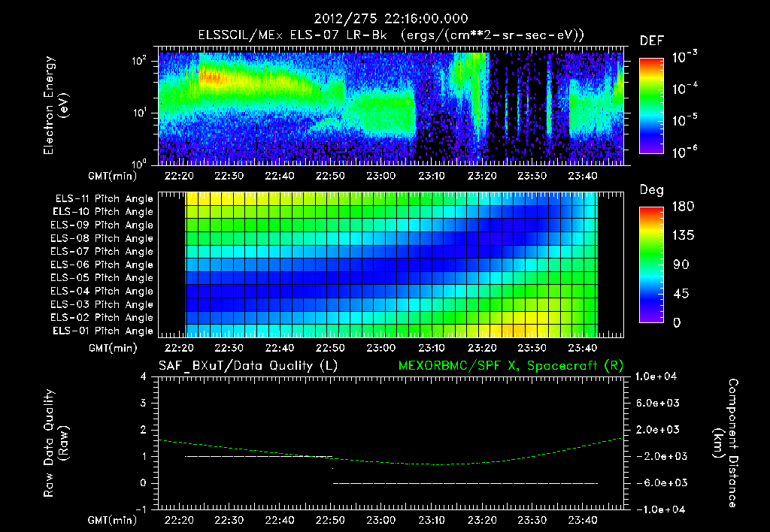The width and height of the screenshot is (770, 532).
Task: Select the ELS-09 Pitch Angle row label
Action: [102, 225]
